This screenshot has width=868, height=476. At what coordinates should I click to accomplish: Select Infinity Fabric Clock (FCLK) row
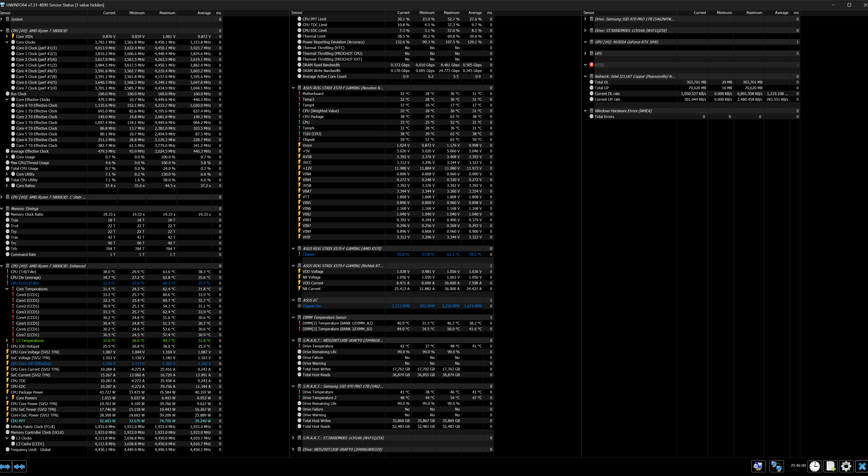tap(111, 426)
